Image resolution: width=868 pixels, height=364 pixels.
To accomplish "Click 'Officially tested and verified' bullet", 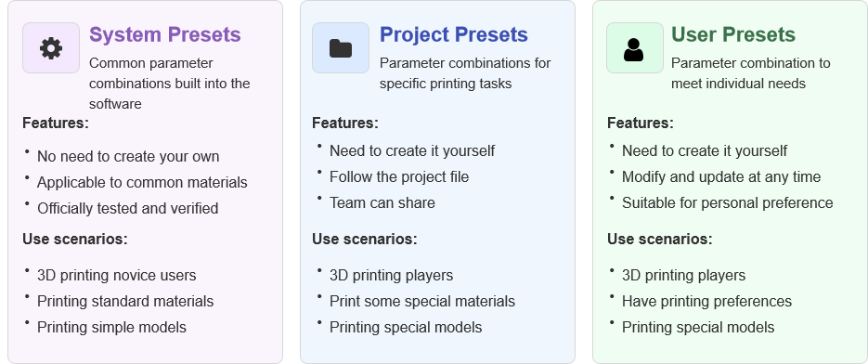I will (128, 208).
